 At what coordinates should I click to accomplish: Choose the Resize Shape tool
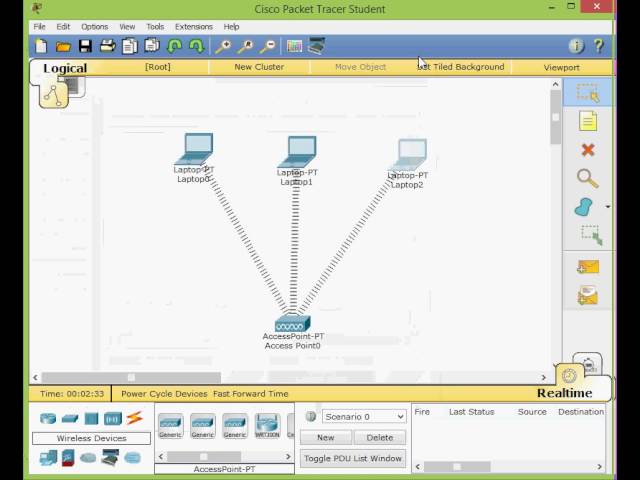[x=591, y=235]
